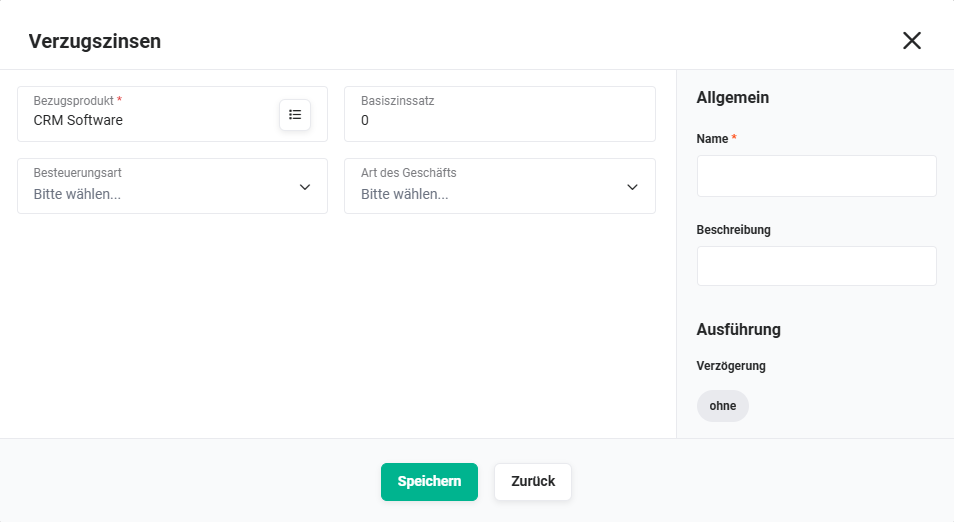Focus the Name input field
Image resolution: width=954 pixels, height=522 pixels.
pyautogui.click(x=816, y=176)
